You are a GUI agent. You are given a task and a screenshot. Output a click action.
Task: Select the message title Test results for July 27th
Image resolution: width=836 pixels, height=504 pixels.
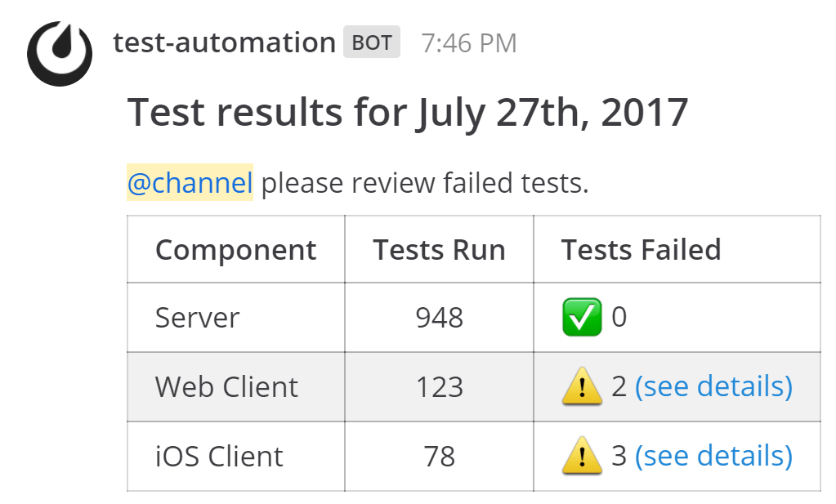pyautogui.click(x=408, y=113)
